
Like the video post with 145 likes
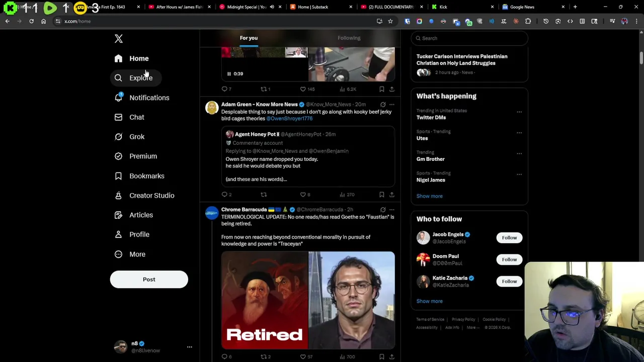(307, 89)
